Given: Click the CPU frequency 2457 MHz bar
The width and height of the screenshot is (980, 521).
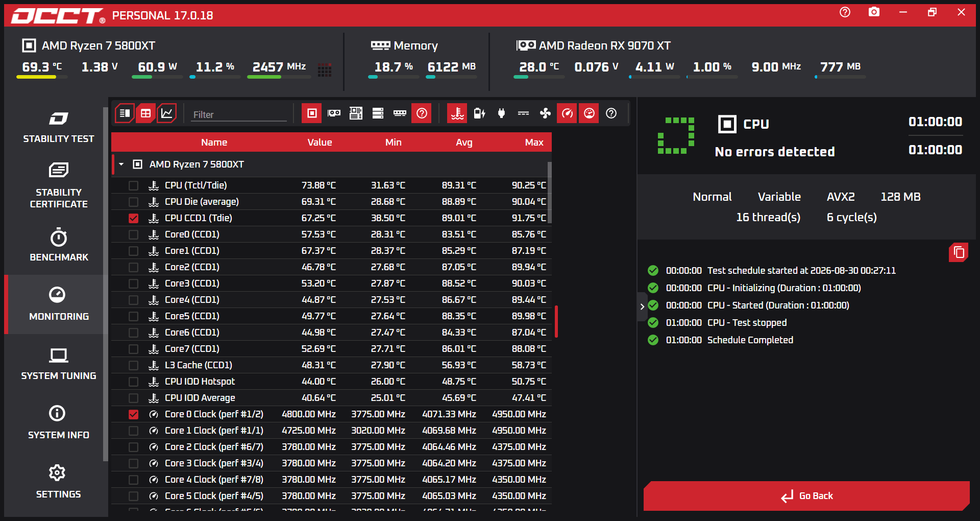Looking at the screenshot, I should (x=279, y=77).
